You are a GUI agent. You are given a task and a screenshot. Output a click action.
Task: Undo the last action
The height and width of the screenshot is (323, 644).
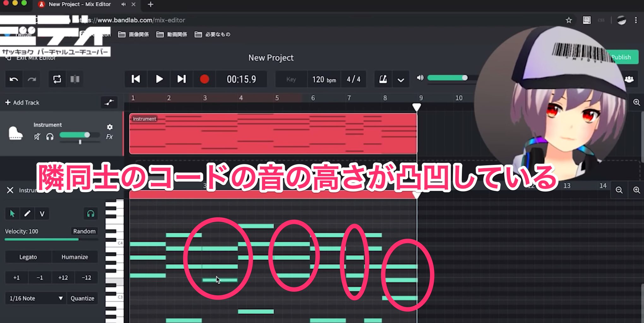pos(14,79)
